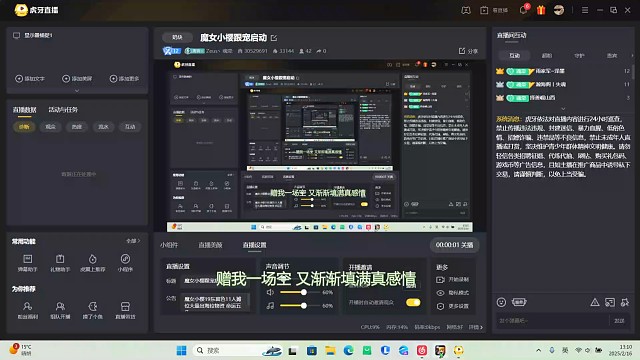Open the red gift box icon in title bar
The image size is (640, 360).
(541, 10)
